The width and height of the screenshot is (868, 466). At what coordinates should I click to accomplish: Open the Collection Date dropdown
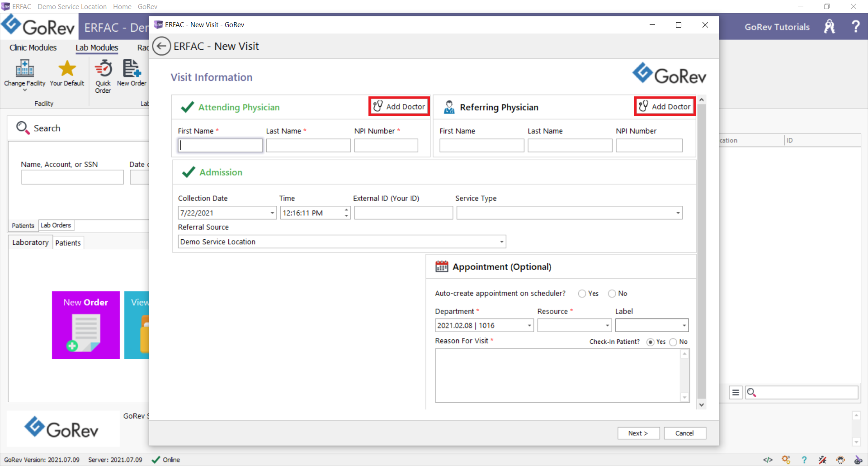(x=272, y=213)
